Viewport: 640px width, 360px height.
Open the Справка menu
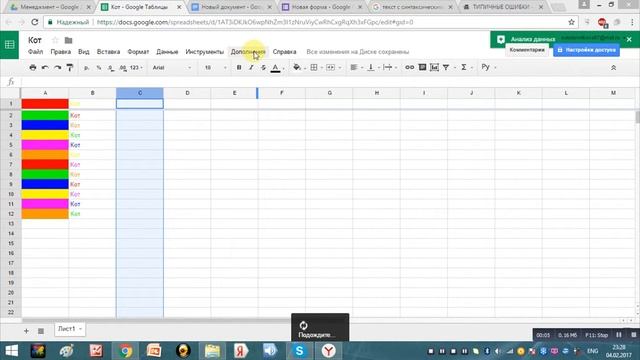coord(284,52)
